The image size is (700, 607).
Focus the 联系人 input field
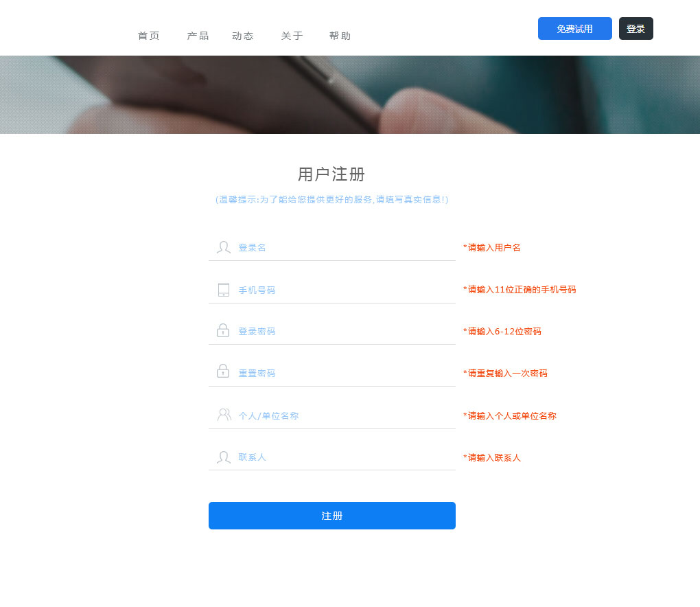coord(332,457)
